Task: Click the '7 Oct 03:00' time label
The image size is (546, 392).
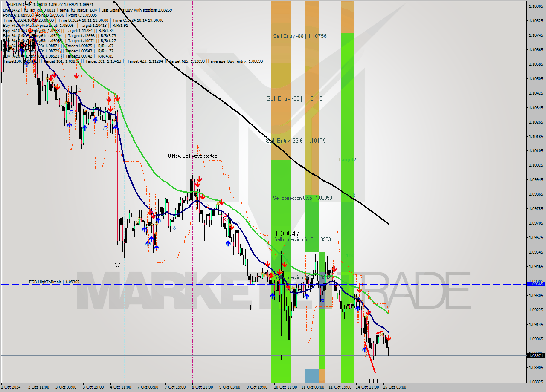Action: 148,387
